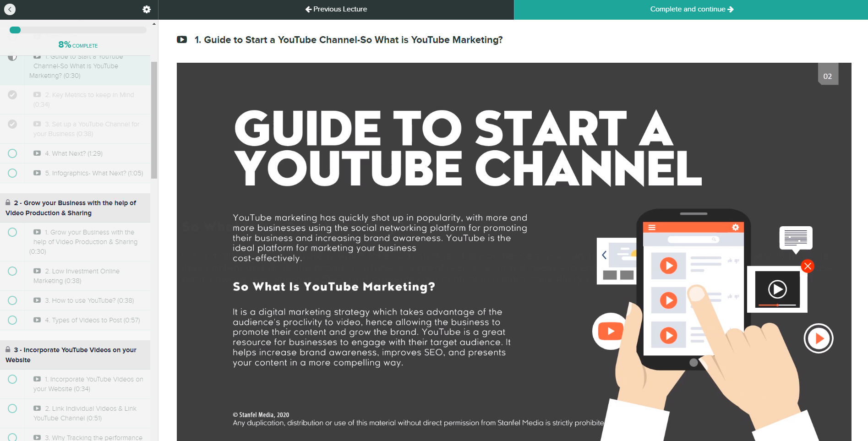Click left chevron on illustrated card
Viewport: 868px width, 441px height.
(604, 255)
